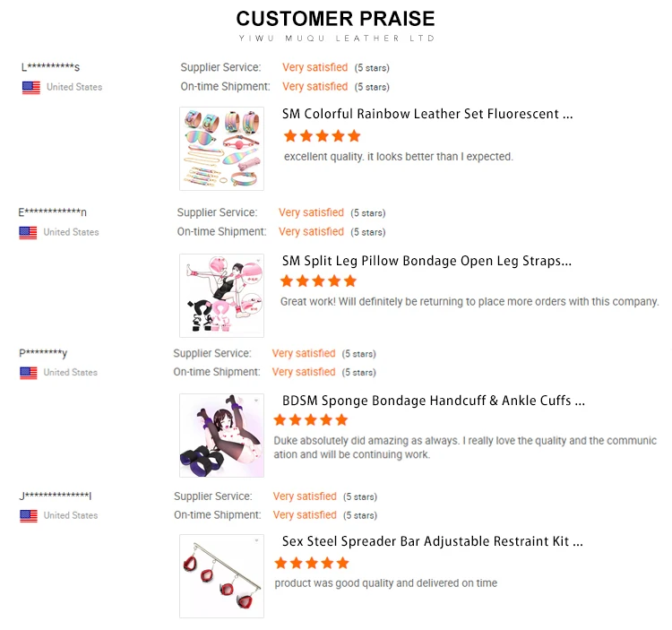This screenshot has height=630, width=672.
Task: Click the US flag under reviewer J**************l
Action: [x=28, y=515]
